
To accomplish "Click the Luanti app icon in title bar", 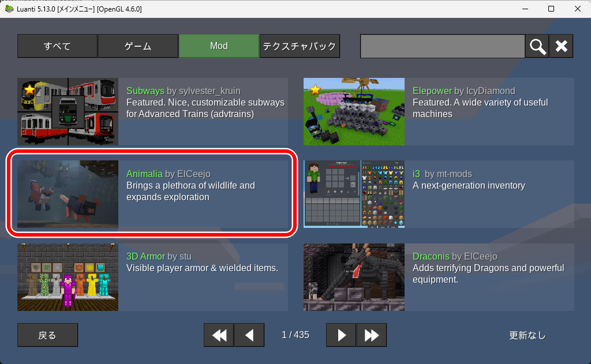I will tap(9, 9).
